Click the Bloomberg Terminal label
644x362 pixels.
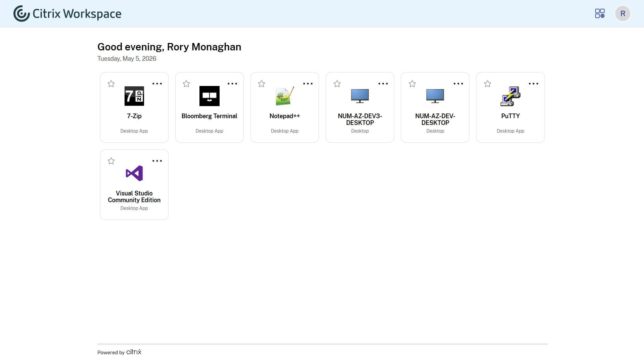209,116
